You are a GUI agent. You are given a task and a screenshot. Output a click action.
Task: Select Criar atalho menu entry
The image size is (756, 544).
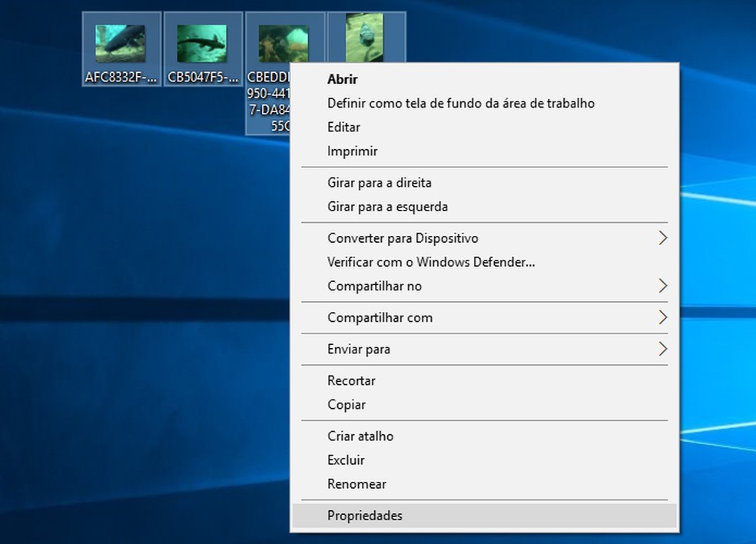484,436
